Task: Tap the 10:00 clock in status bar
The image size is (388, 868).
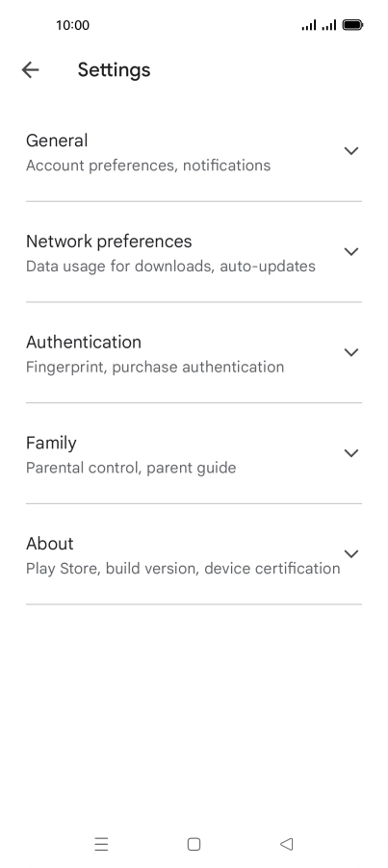Action: 72,25
